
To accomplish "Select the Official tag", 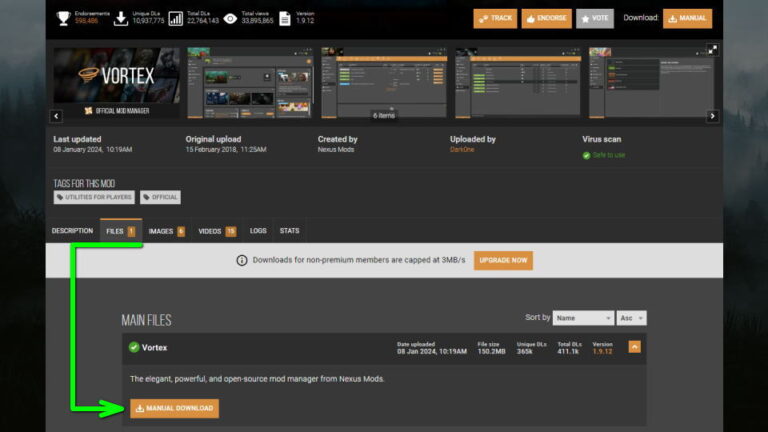I will [160, 197].
